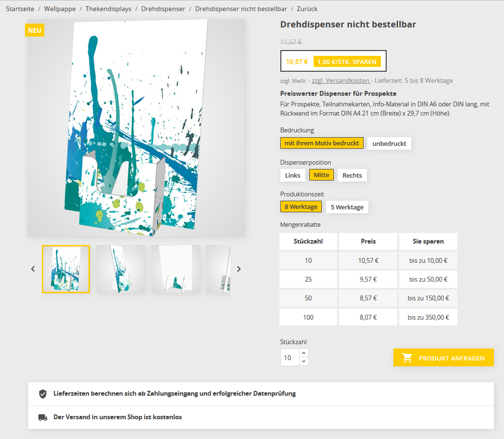Click the 'Sie sparen' column header
Viewport: 504px width, 439px height.
[x=428, y=241]
